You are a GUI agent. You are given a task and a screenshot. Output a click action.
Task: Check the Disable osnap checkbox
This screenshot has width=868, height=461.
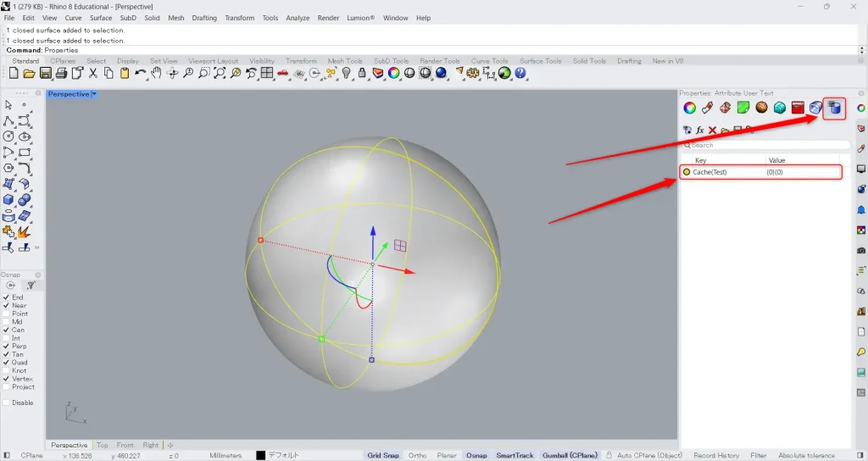7,403
